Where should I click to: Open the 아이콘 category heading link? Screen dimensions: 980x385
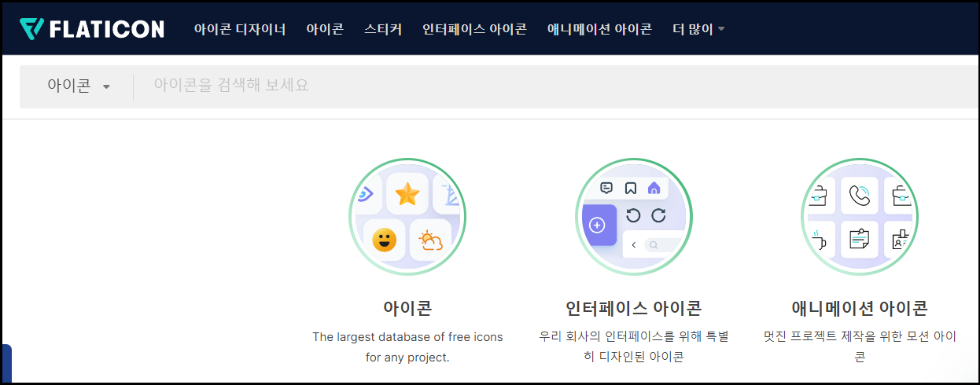pyautogui.click(x=407, y=308)
